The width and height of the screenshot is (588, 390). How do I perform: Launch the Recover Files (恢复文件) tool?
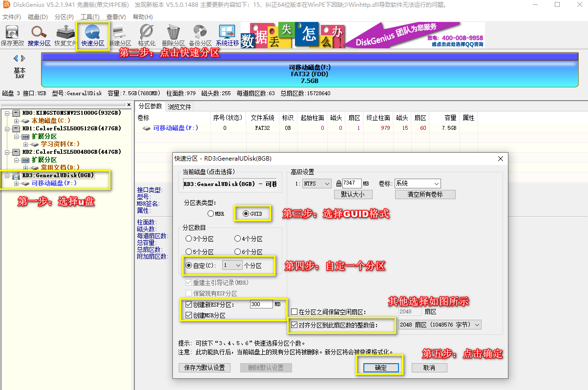coord(65,36)
